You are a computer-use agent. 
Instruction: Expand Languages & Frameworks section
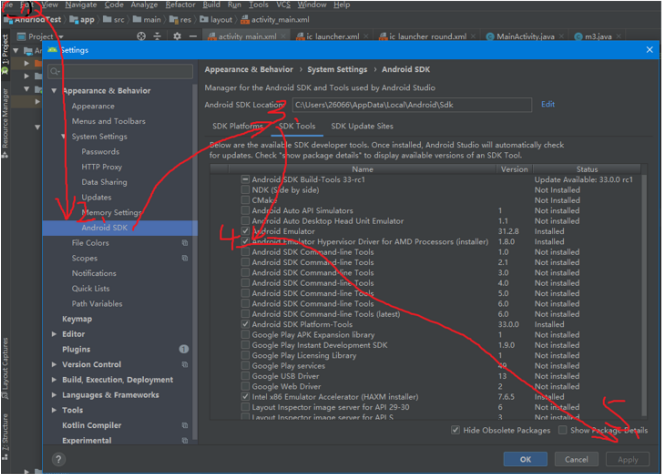(x=54, y=395)
